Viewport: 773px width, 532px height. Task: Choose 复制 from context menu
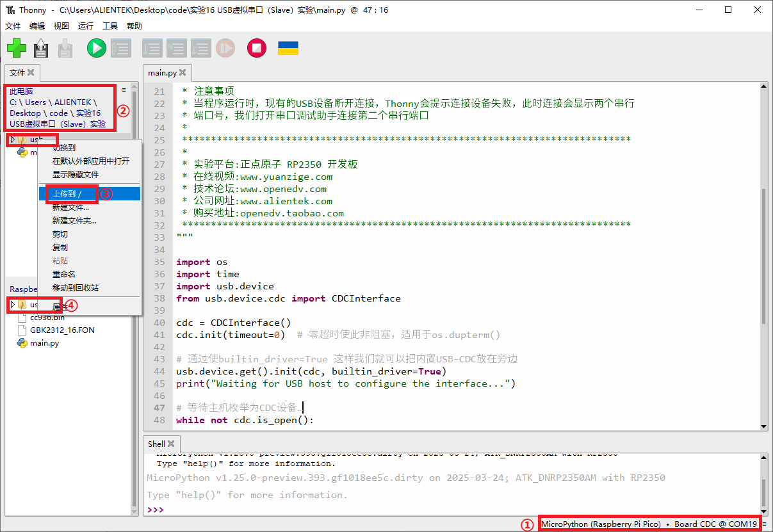pos(90,247)
